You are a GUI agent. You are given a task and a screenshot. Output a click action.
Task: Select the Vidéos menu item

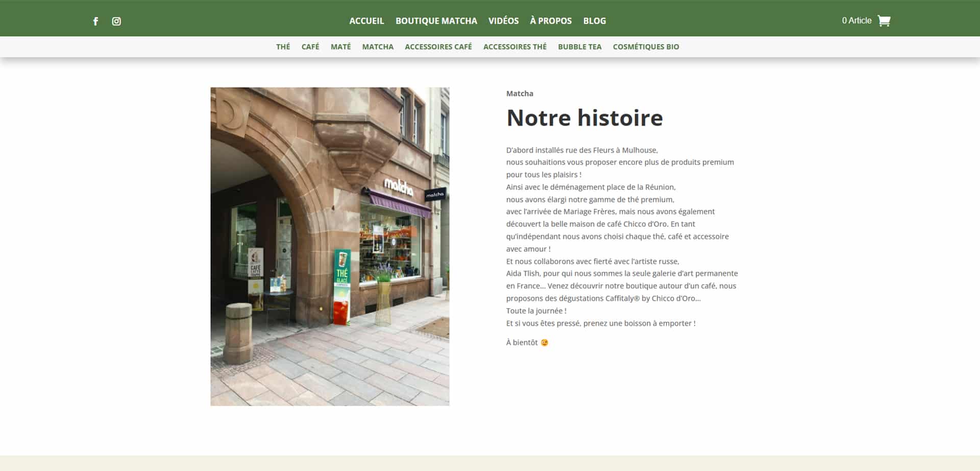click(503, 21)
